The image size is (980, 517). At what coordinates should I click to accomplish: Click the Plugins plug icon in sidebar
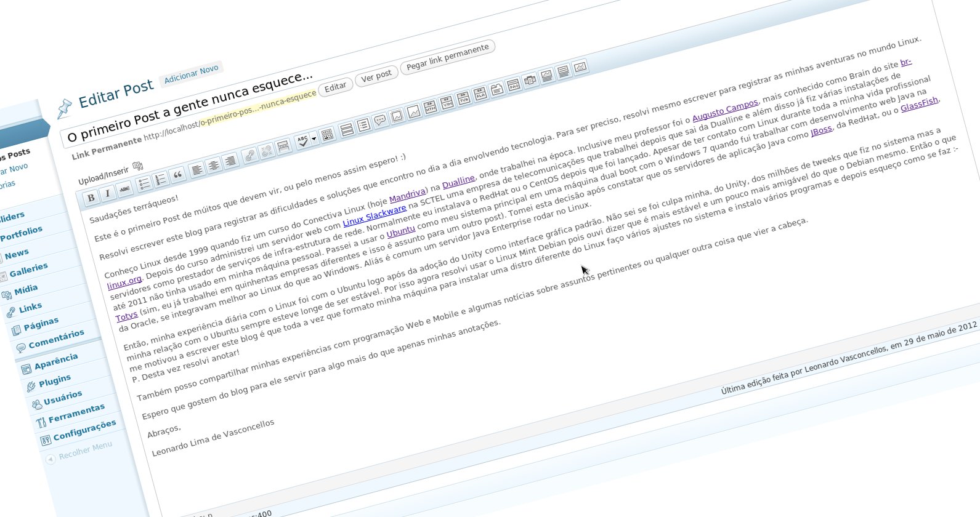(x=31, y=387)
